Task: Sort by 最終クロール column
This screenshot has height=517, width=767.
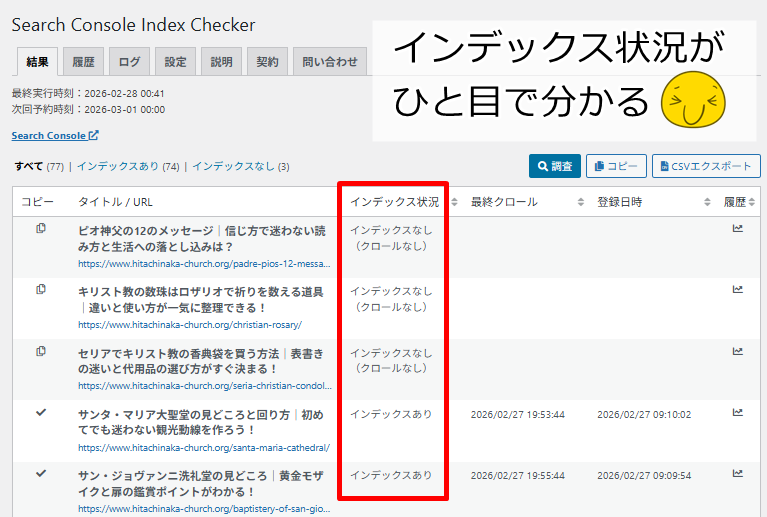Action: (x=580, y=202)
